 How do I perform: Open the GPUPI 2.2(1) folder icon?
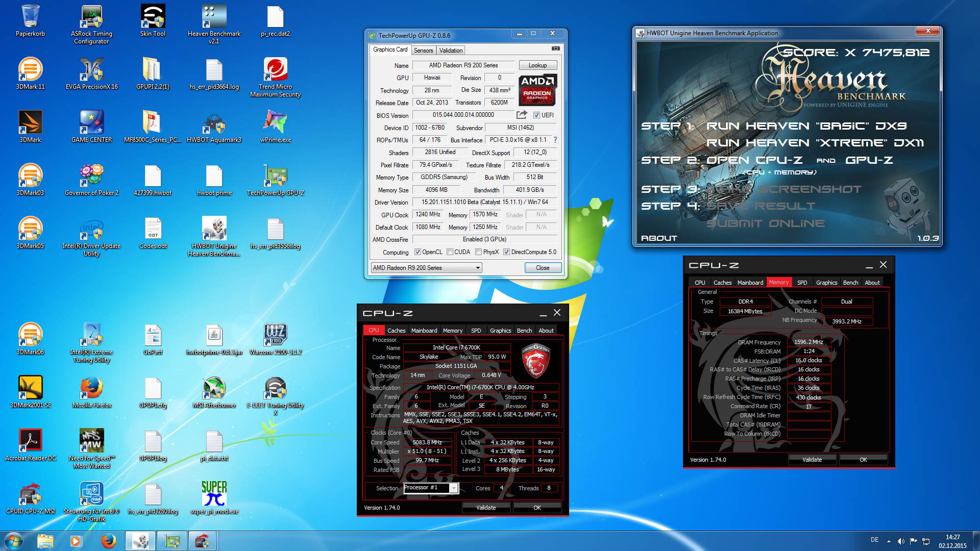point(153,73)
